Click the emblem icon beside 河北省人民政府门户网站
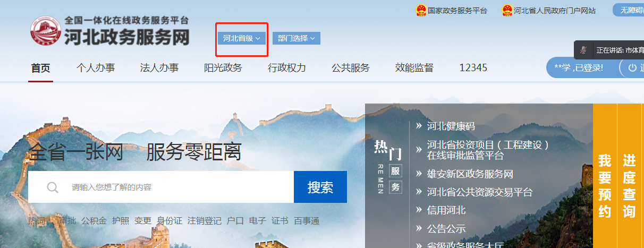644x248 pixels. point(507,11)
